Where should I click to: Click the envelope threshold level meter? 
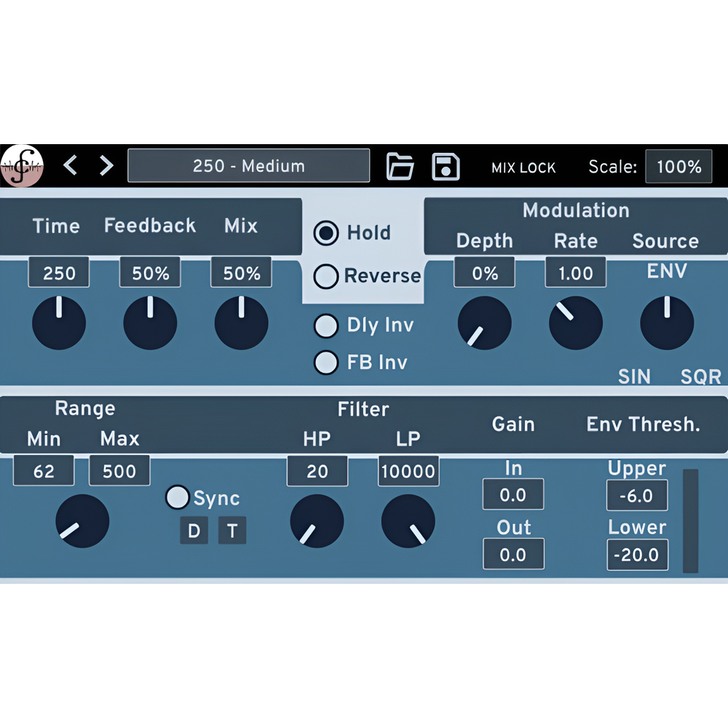690,521
